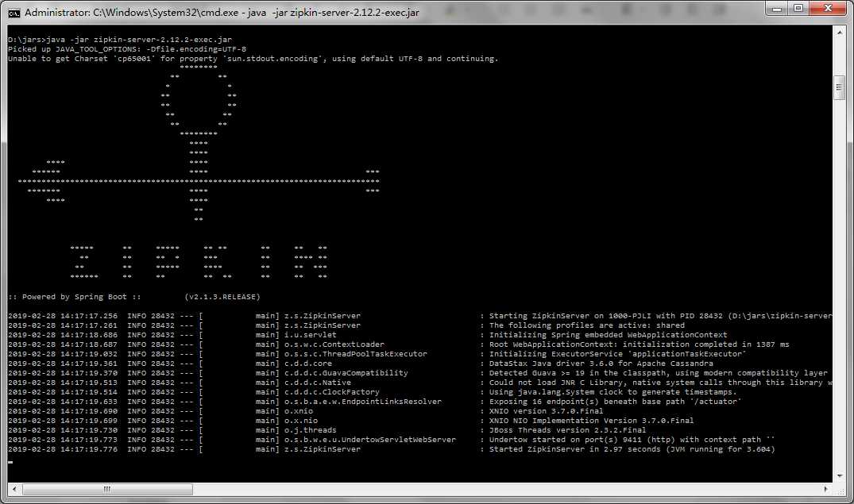Click 'Using java.lang.System clock to generate timestamps.'
854x504 pixels.
(x=612, y=392)
